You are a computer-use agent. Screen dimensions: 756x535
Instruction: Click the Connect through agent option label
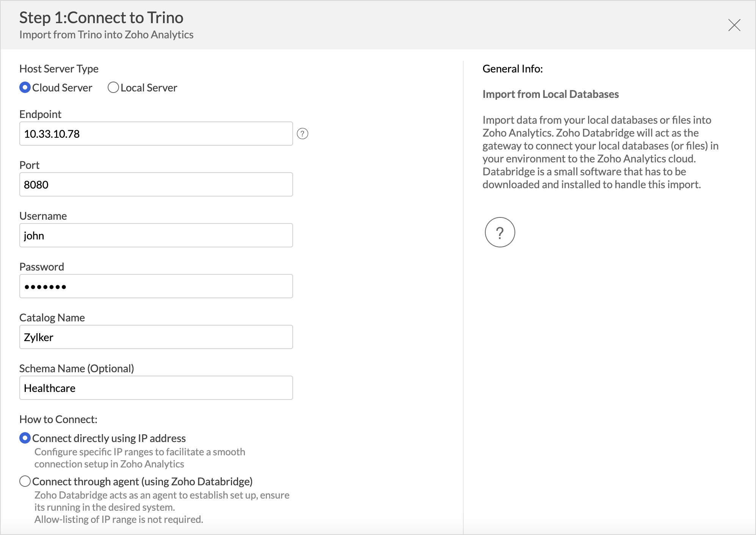(142, 481)
